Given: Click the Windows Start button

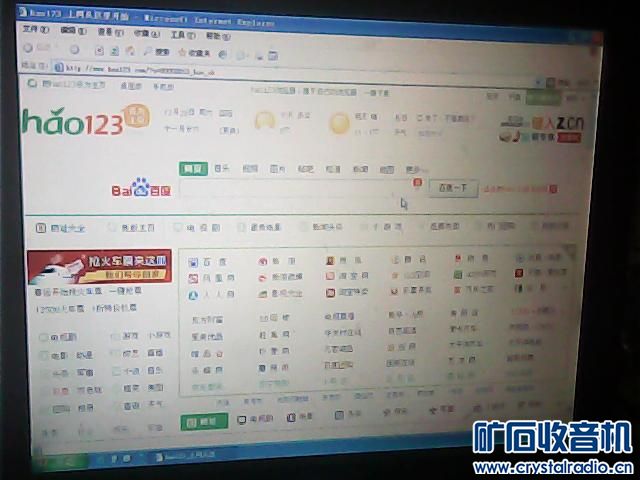Looking at the screenshot, I should point(60,462).
